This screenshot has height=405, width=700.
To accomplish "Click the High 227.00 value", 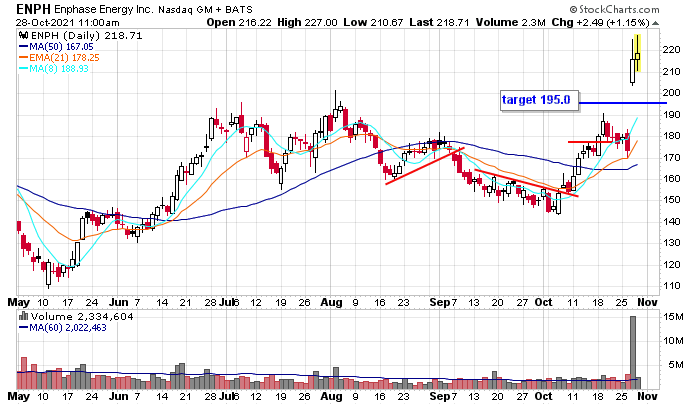I will tap(307, 22).
